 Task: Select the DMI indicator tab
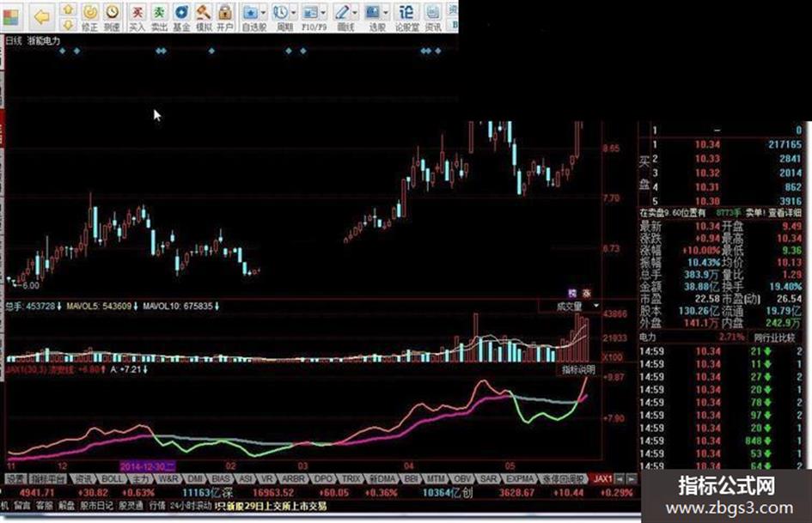[195, 479]
